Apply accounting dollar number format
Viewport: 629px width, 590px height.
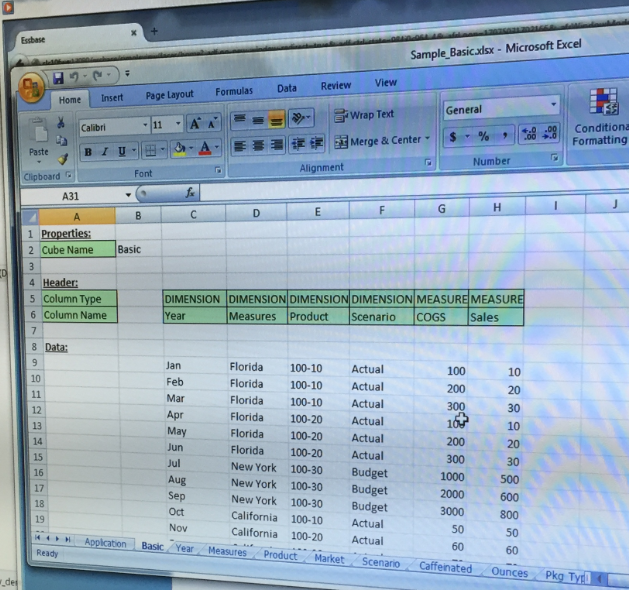pyautogui.click(x=453, y=138)
